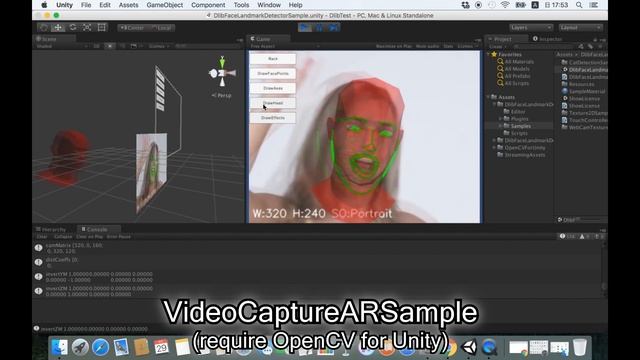This screenshot has width=640, height=360.
Task: Toggle pivot mode Center button
Action: (132, 28)
